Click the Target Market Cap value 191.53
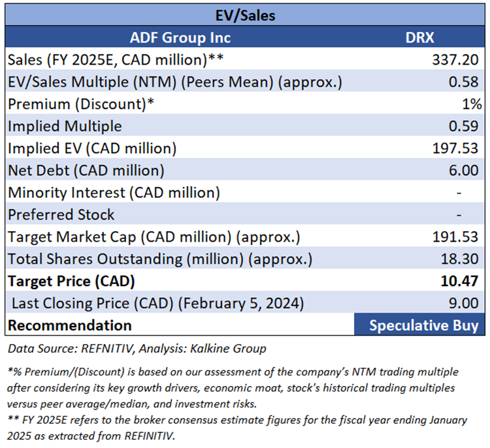The width and height of the screenshot is (490, 448). [x=455, y=236]
